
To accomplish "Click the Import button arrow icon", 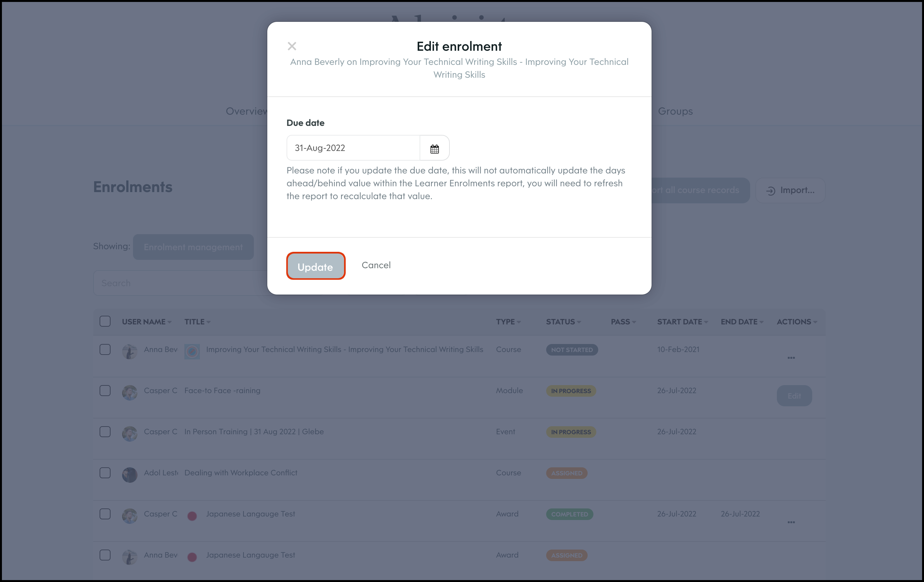I will [770, 191].
